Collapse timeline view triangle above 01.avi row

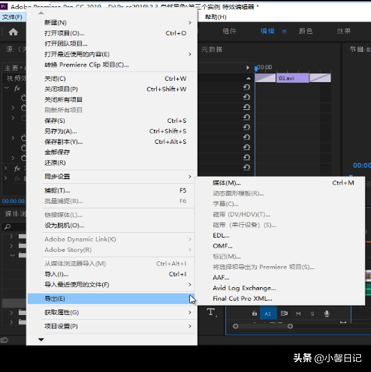point(248,78)
